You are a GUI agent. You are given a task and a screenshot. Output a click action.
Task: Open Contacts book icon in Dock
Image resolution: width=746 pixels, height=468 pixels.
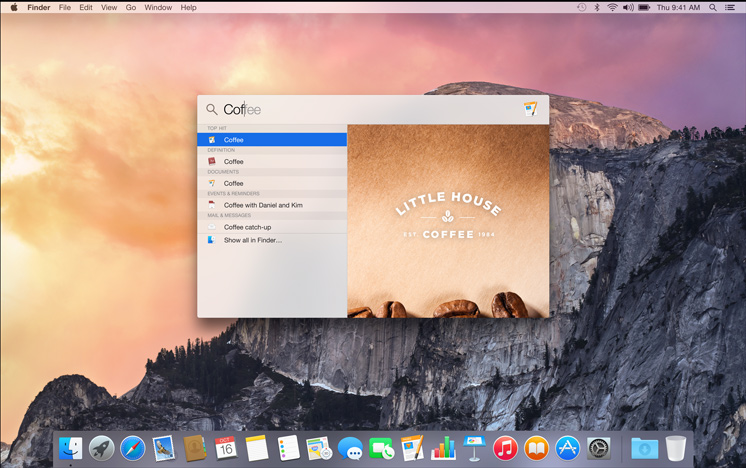(x=195, y=448)
